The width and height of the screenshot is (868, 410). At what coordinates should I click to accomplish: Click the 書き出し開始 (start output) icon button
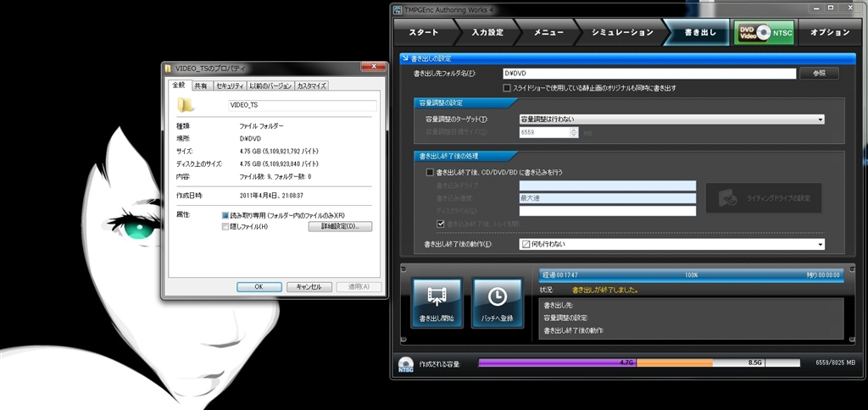click(x=437, y=303)
